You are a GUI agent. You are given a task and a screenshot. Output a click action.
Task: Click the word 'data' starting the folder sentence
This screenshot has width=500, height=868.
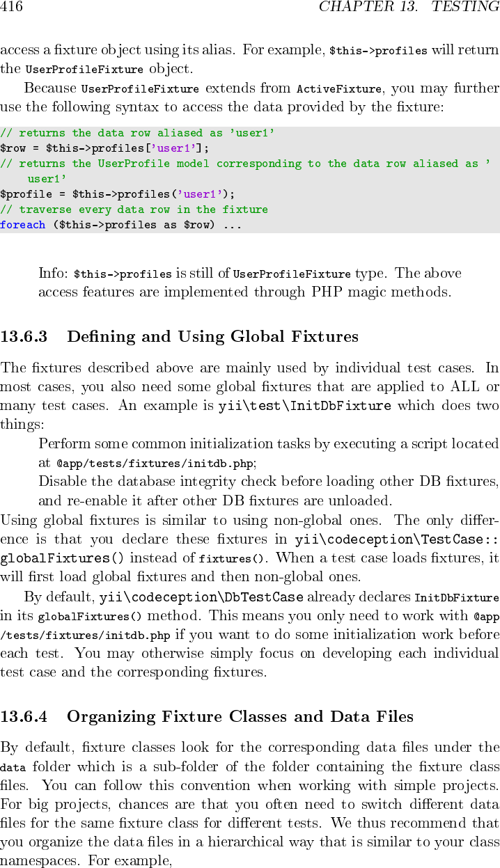coord(13,767)
